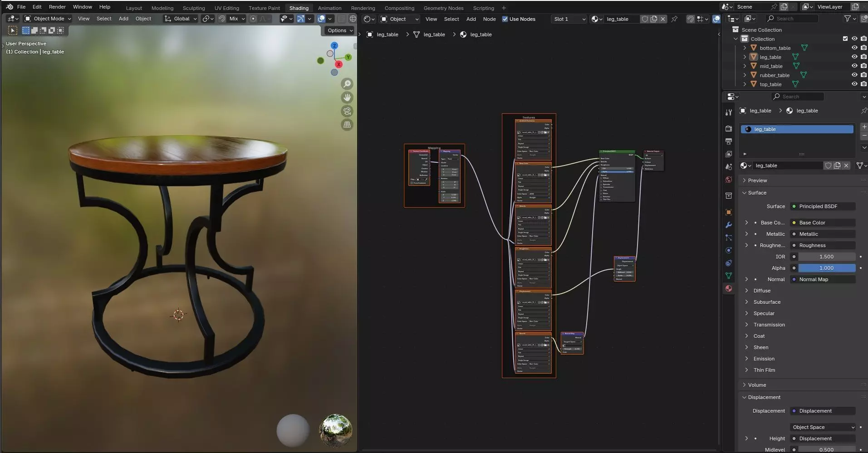868x453 pixels.
Task: Open the Render properties tab
Action: [729, 129]
